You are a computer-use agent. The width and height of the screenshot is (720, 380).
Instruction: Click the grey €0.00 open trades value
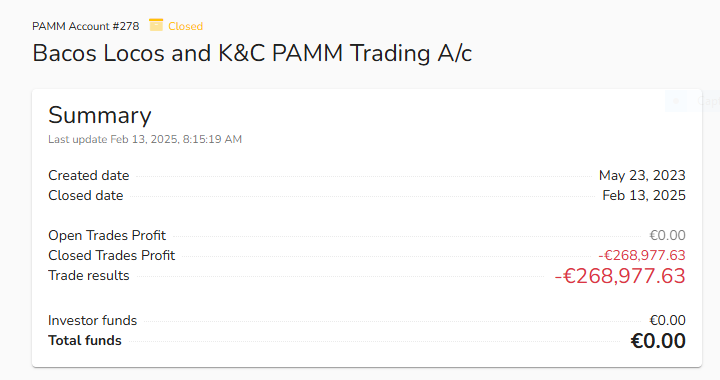pos(667,235)
